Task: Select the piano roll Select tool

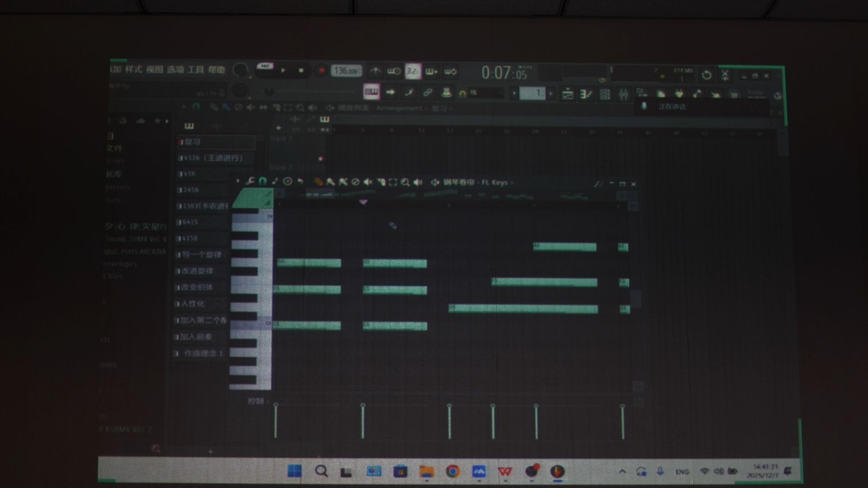Action: click(x=392, y=183)
